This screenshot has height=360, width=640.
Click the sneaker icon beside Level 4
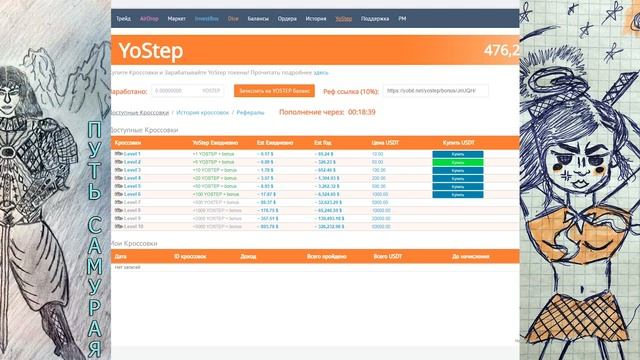point(119,178)
